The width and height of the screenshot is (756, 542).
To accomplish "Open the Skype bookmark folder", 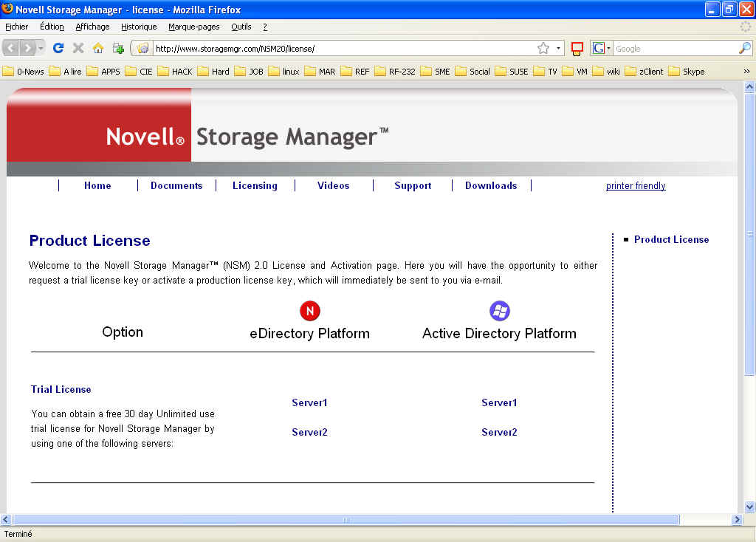I will (x=687, y=72).
